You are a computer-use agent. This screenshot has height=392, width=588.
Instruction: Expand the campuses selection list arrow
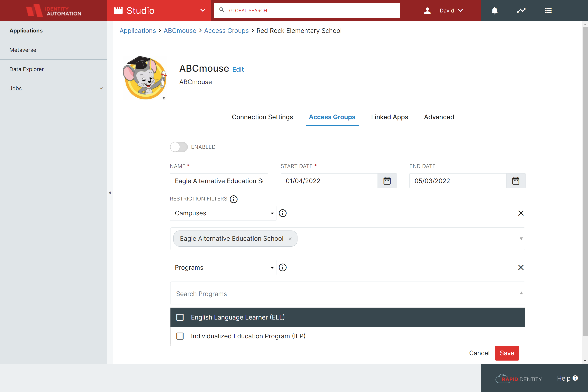click(x=521, y=239)
